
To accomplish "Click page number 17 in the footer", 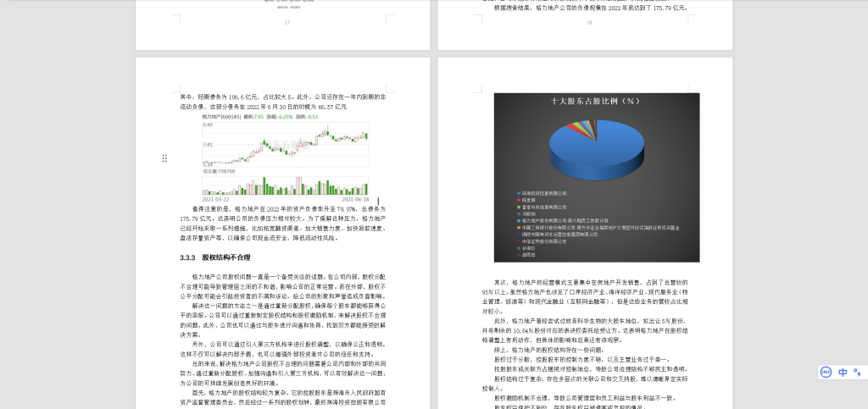I will [287, 23].
